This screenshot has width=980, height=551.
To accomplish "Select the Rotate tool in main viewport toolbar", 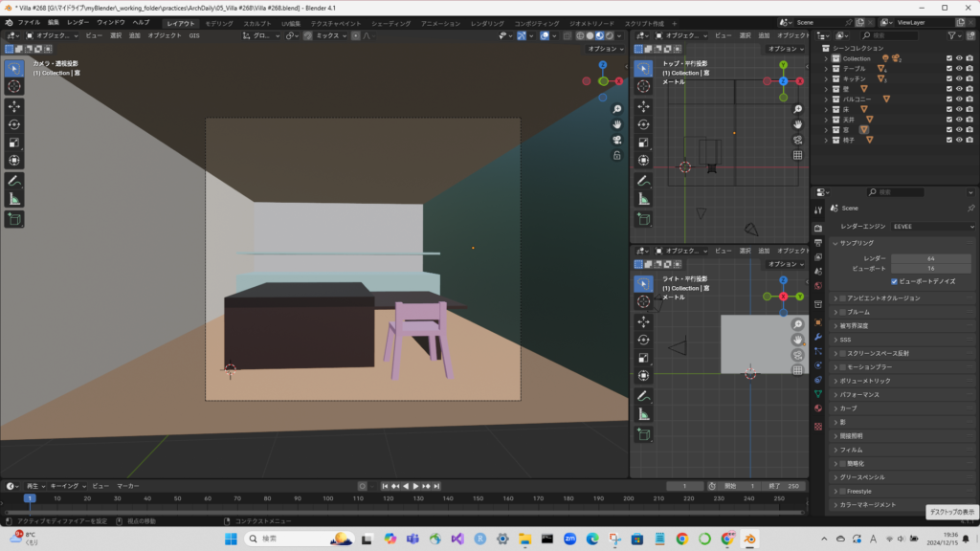I will (x=14, y=124).
